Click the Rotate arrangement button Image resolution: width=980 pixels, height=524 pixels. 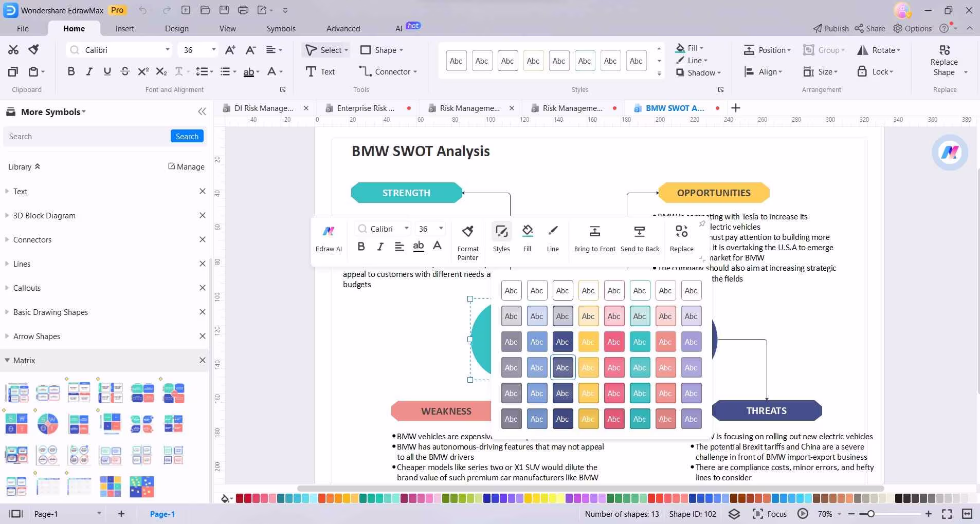[879, 50]
